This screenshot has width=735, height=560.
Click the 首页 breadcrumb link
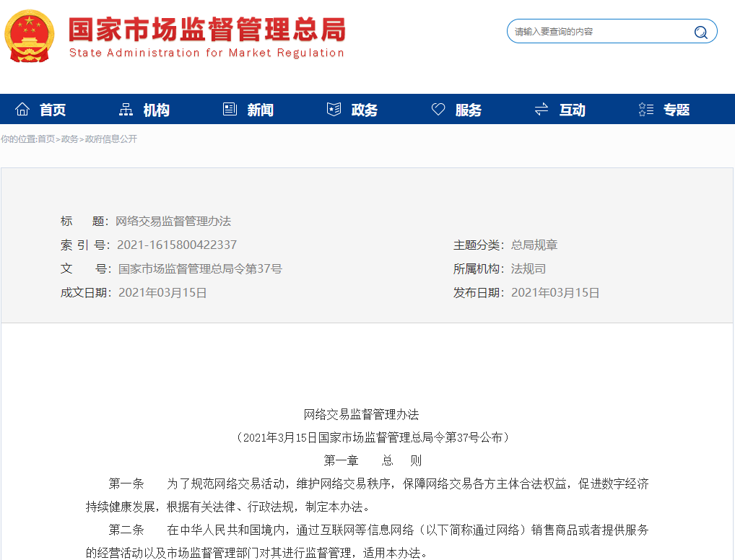pyautogui.click(x=46, y=139)
